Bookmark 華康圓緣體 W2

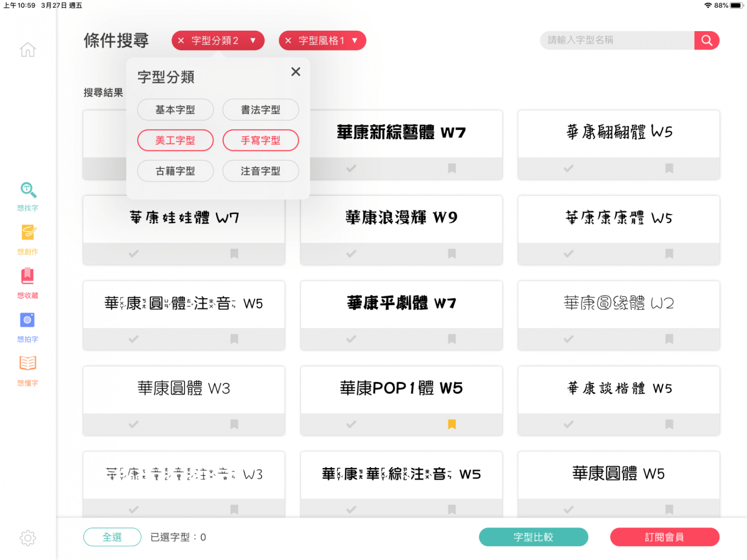(x=669, y=339)
